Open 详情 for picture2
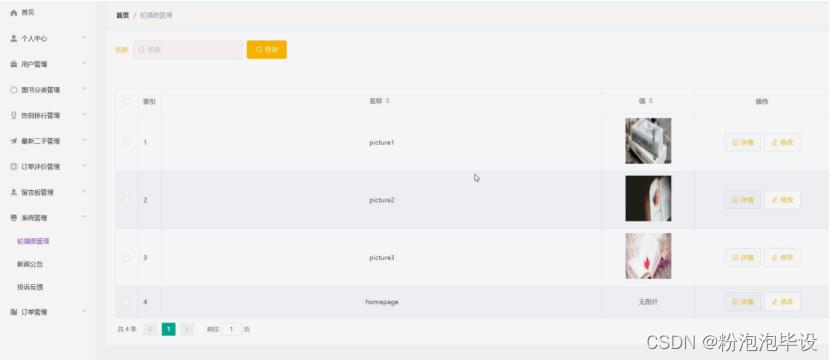Viewport: 833px width, 361px height. 743,200
